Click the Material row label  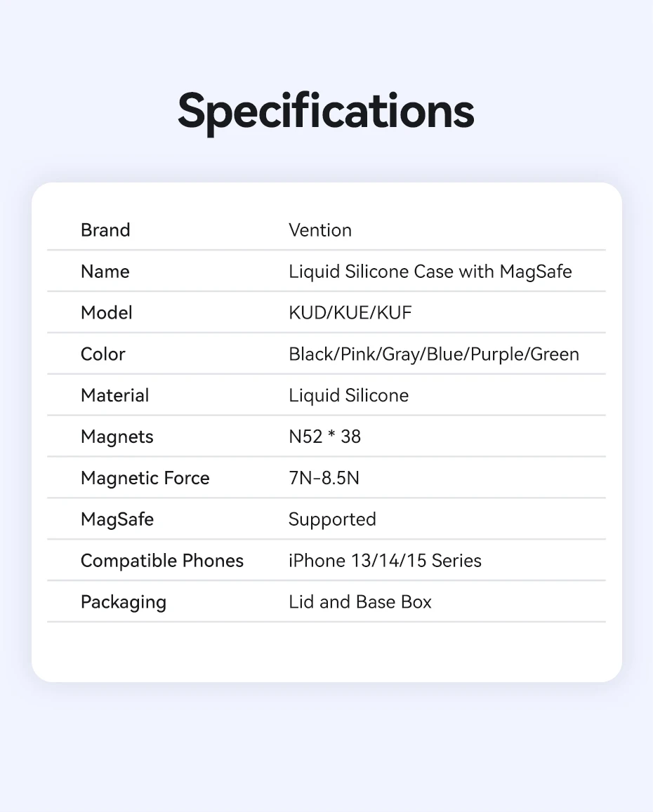point(115,396)
